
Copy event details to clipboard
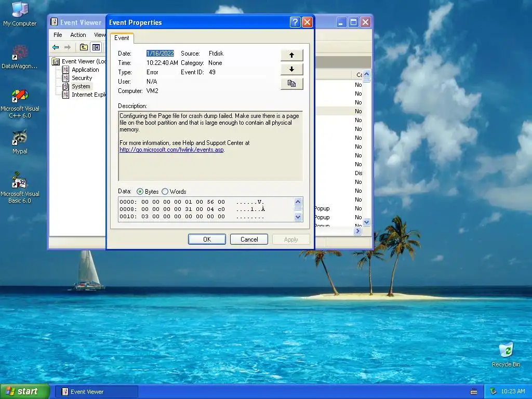tap(291, 84)
